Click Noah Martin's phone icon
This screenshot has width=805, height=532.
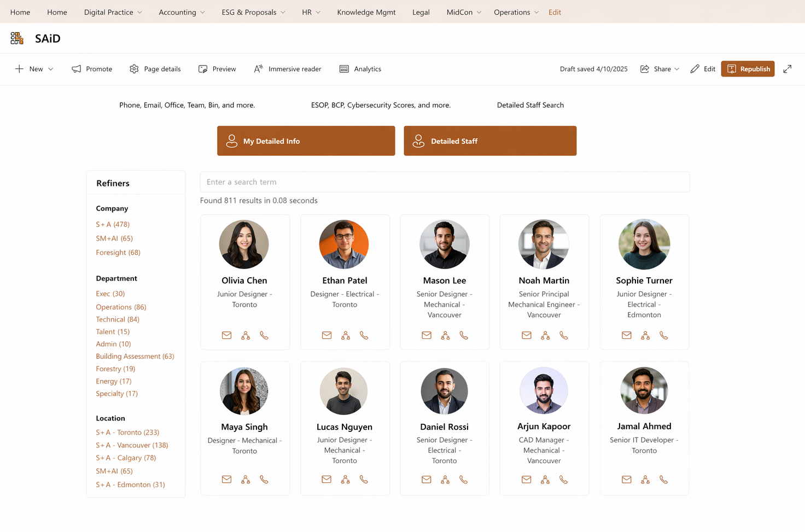tap(564, 335)
